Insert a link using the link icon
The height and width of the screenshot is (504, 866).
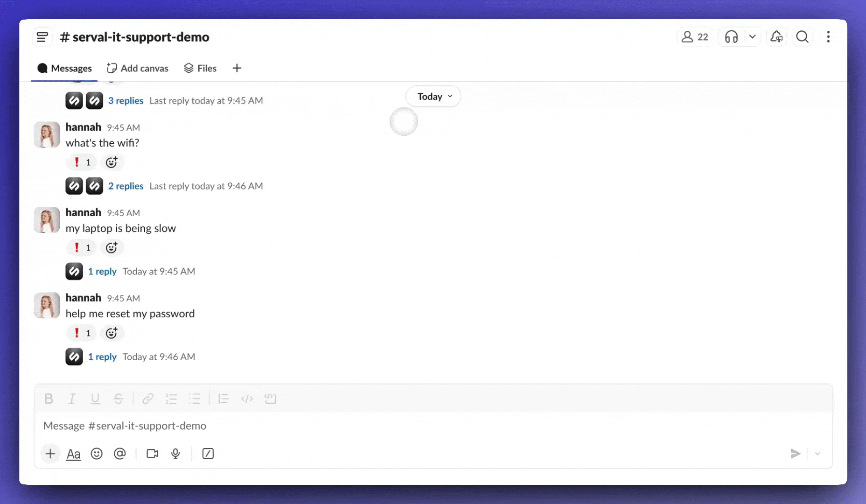(x=147, y=399)
